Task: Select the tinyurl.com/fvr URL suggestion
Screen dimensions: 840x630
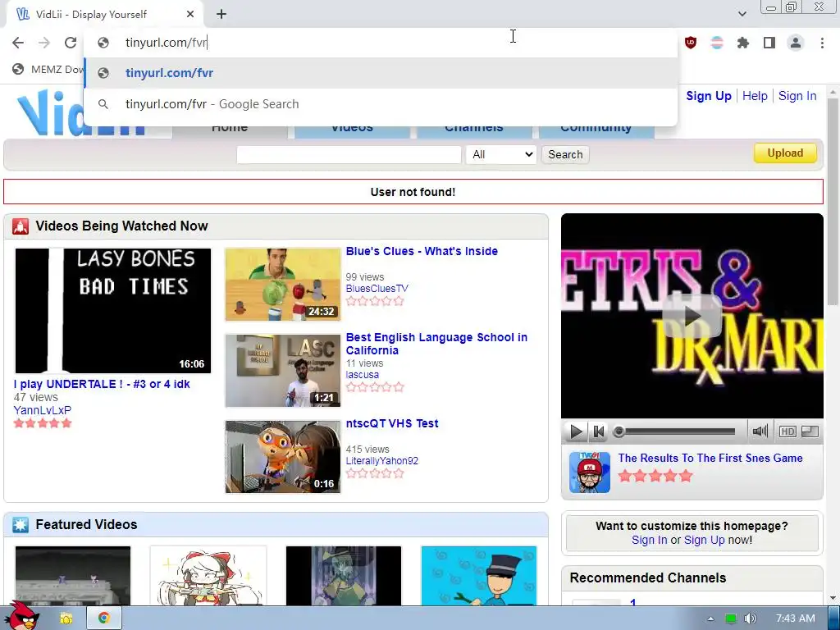Action: (381, 73)
